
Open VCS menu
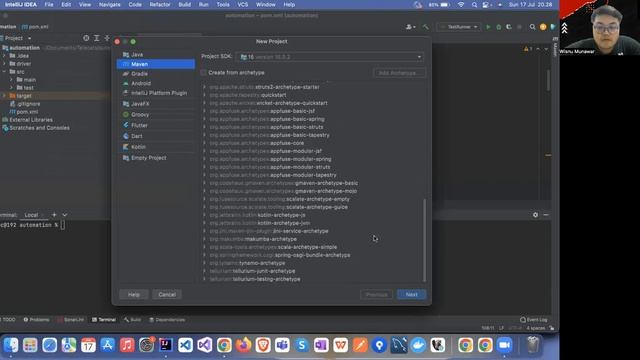coord(243,4)
